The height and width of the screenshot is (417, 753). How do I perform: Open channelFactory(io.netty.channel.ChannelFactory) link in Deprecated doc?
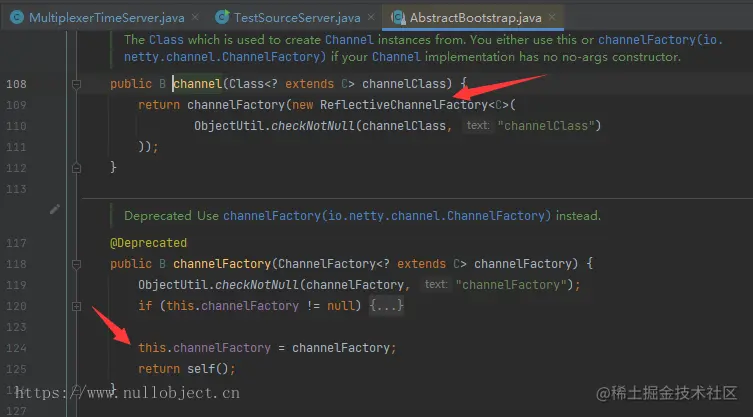(x=387, y=216)
